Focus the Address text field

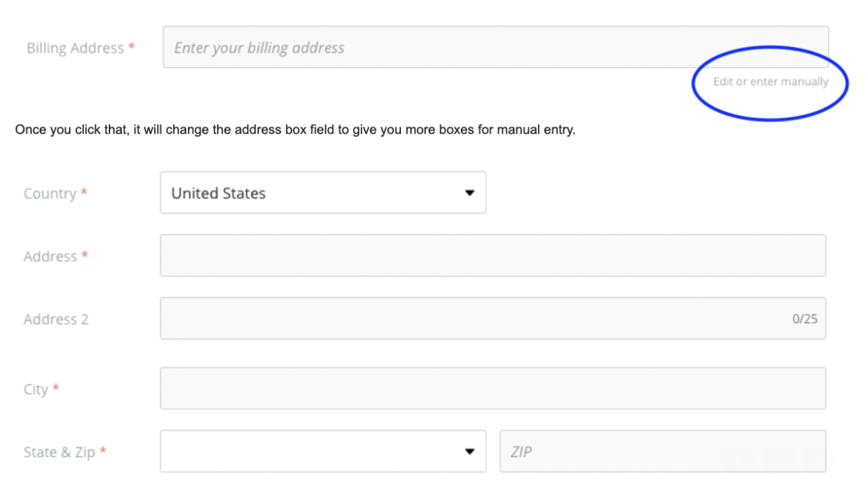pyautogui.click(x=493, y=255)
